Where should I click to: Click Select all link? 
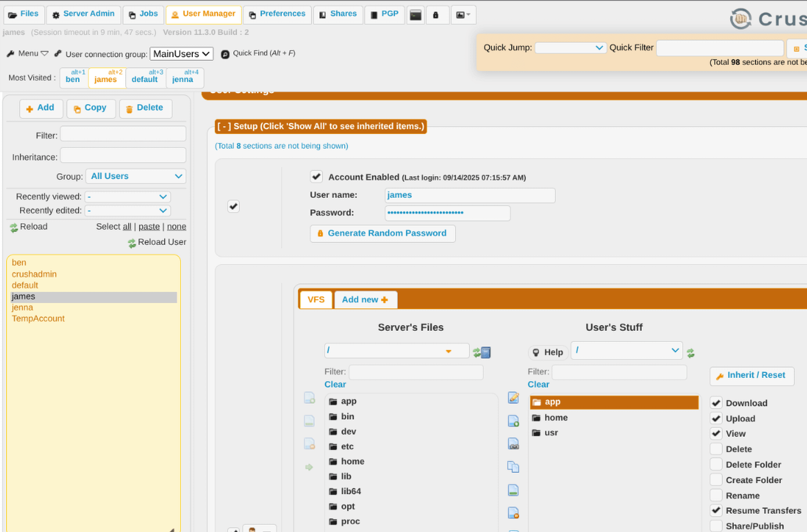click(127, 227)
